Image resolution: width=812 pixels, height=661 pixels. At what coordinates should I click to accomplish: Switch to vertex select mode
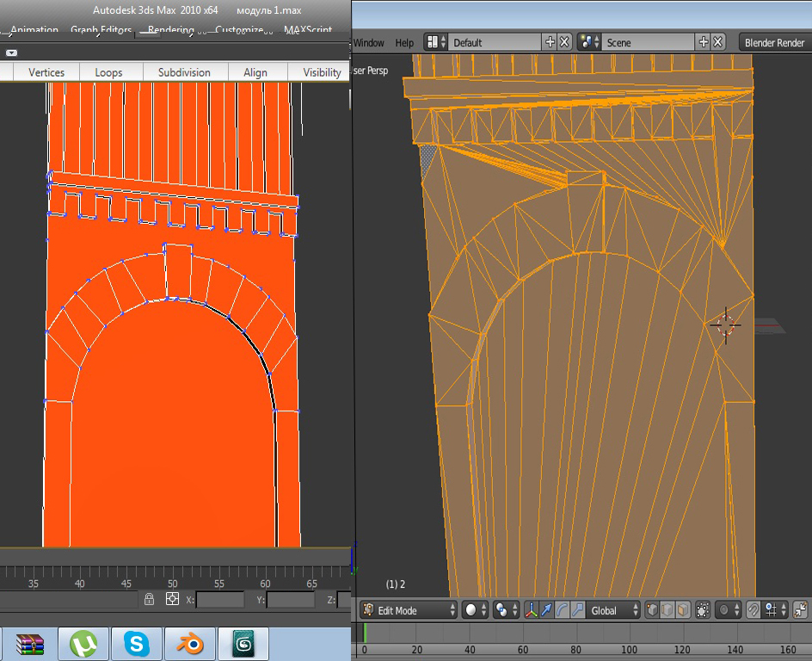click(653, 610)
